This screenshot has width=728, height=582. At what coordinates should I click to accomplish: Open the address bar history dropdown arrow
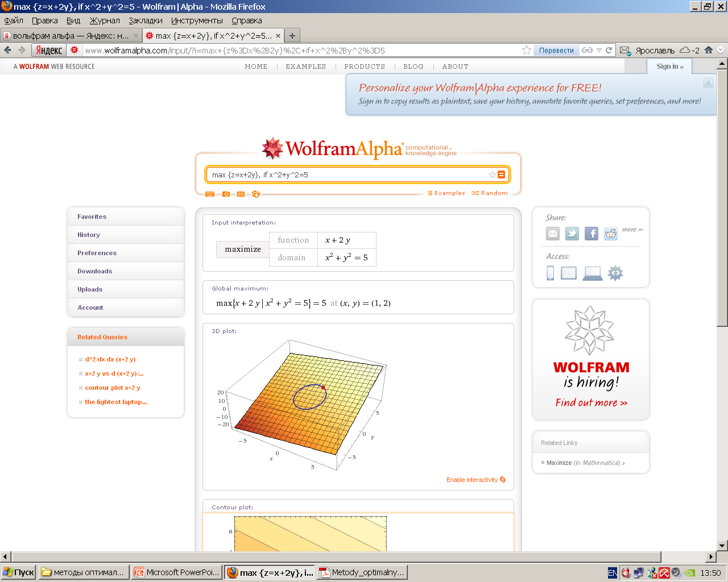coord(599,50)
